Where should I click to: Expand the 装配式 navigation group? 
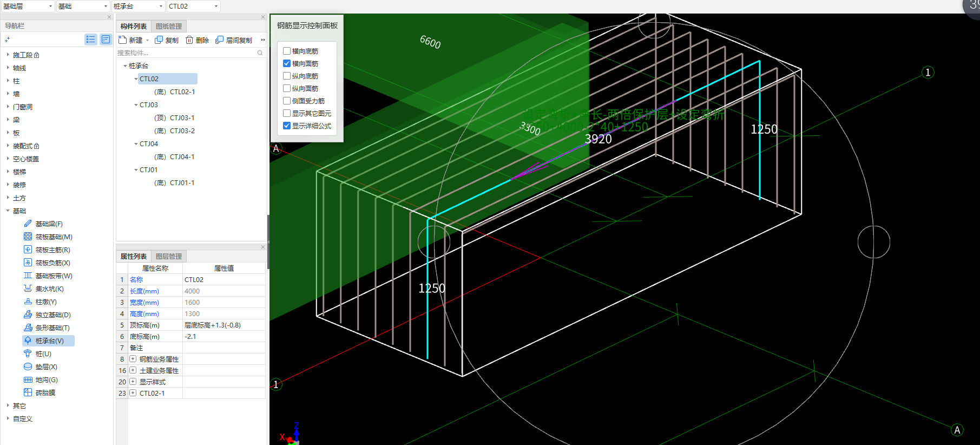[x=8, y=146]
